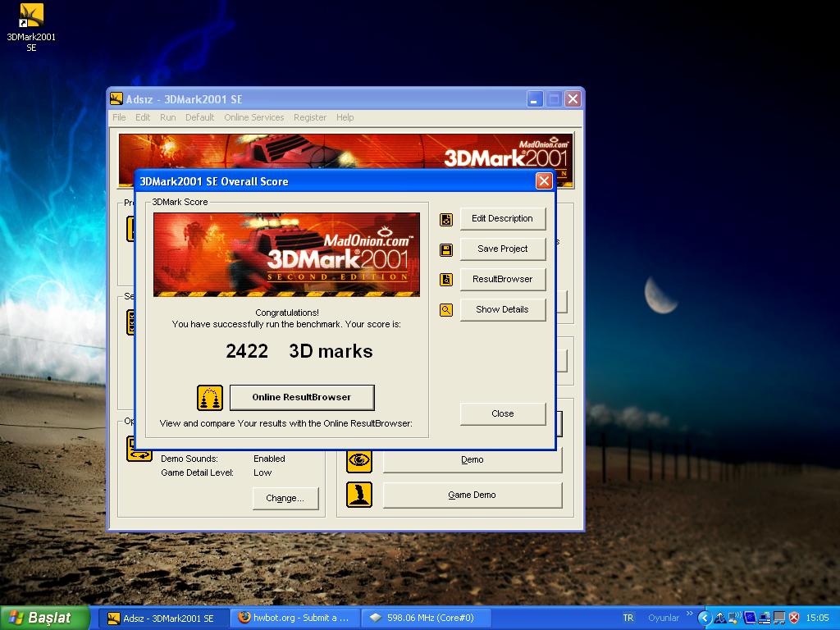Open the Default menu
The width and height of the screenshot is (840, 630).
[x=200, y=117]
